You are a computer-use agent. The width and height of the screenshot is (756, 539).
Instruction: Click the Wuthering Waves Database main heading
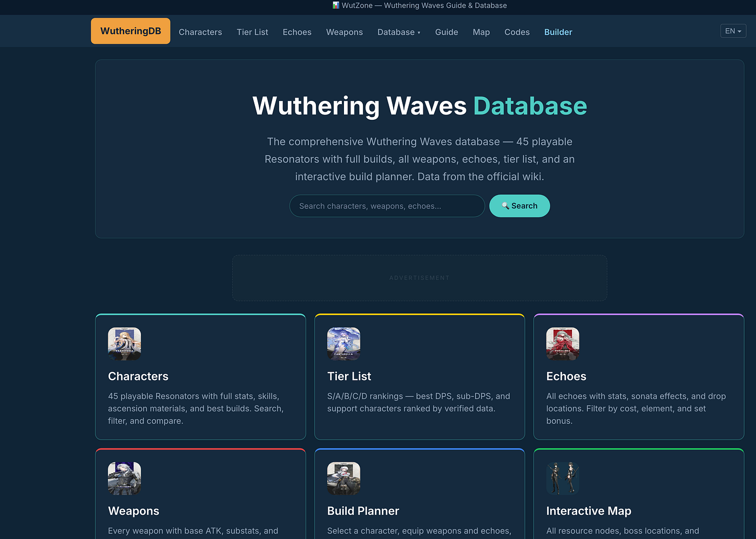coord(420,106)
